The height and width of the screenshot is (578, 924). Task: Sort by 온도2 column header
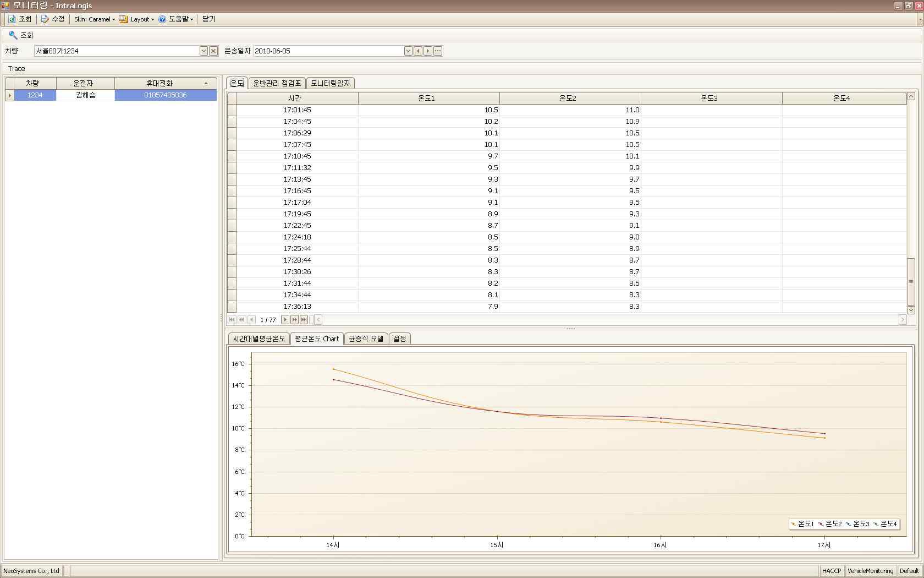pyautogui.click(x=570, y=98)
